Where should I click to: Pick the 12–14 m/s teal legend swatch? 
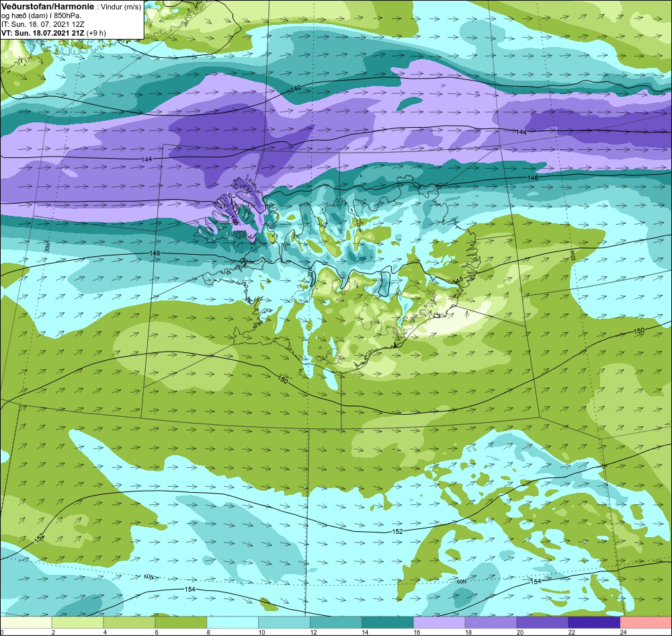pos(336,622)
